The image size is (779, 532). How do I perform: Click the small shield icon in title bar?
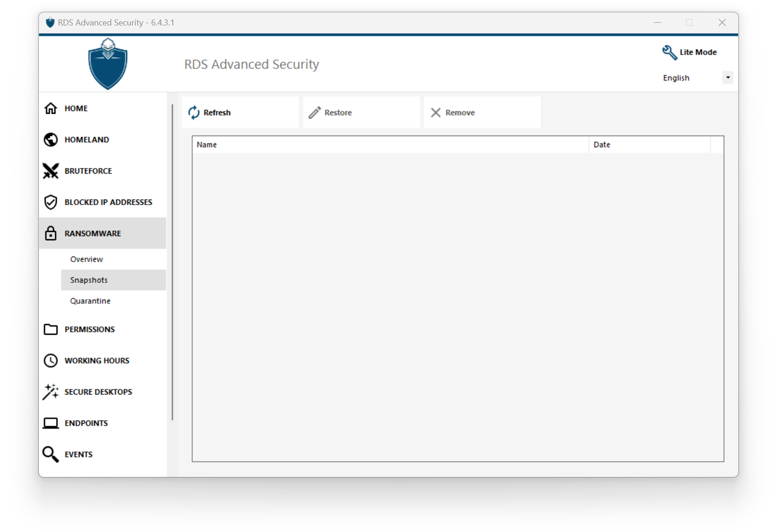[x=50, y=23]
